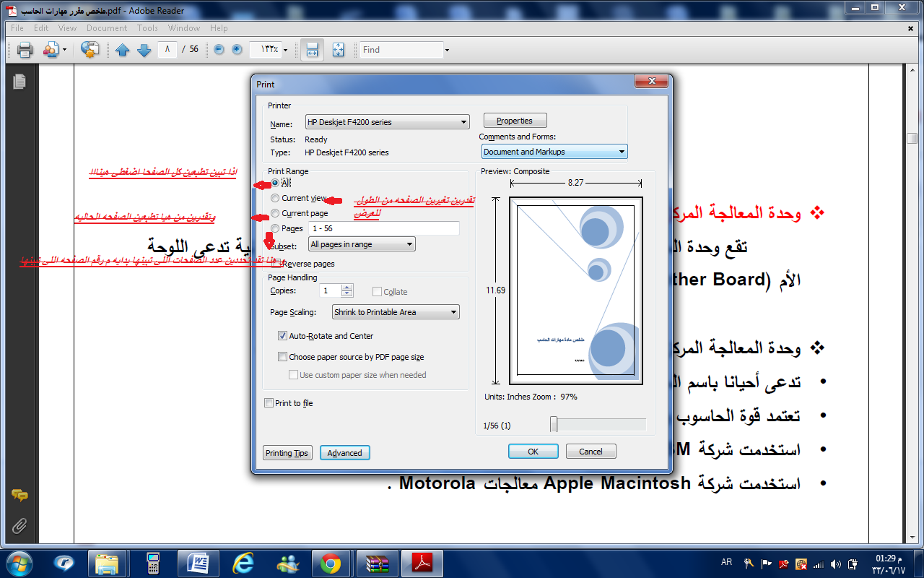Select Current page radio button
Image resolution: width=924 pixels, height=578 pixels.
275,213
